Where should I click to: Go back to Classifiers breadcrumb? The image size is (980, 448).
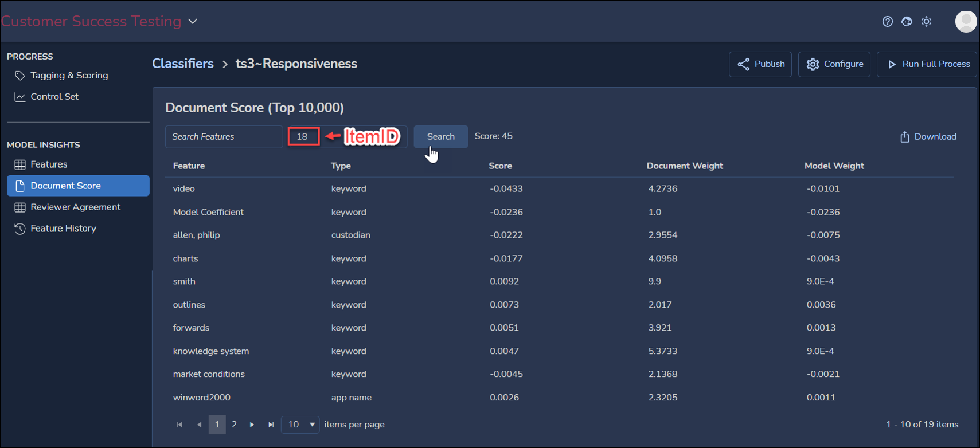coord(183,64)
